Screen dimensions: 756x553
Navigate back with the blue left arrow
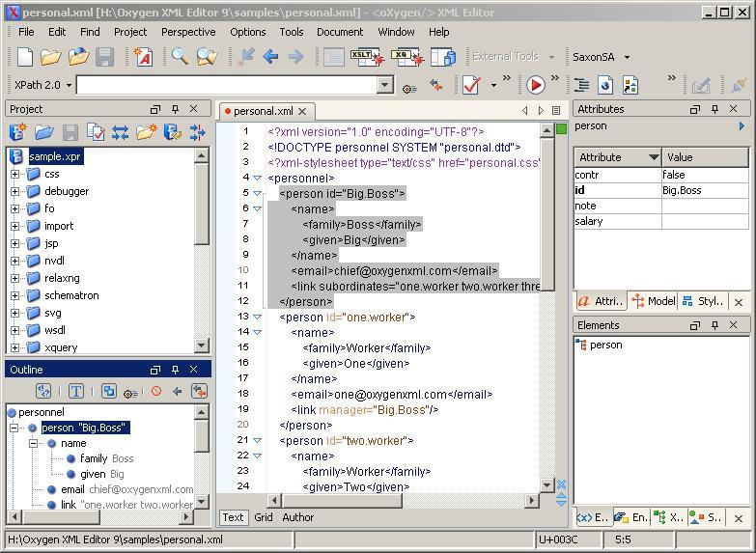(x=271, y=57)
